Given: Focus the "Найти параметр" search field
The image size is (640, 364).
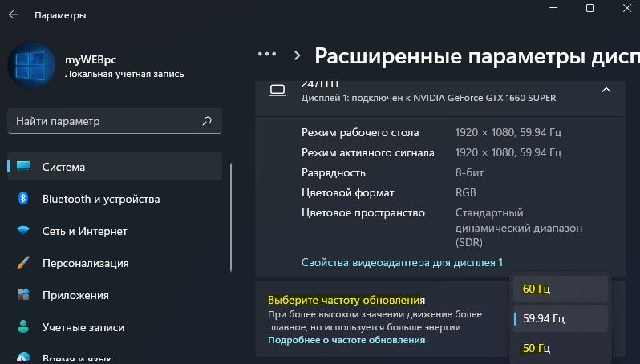Looking at the screenshot, I should 115,121.
